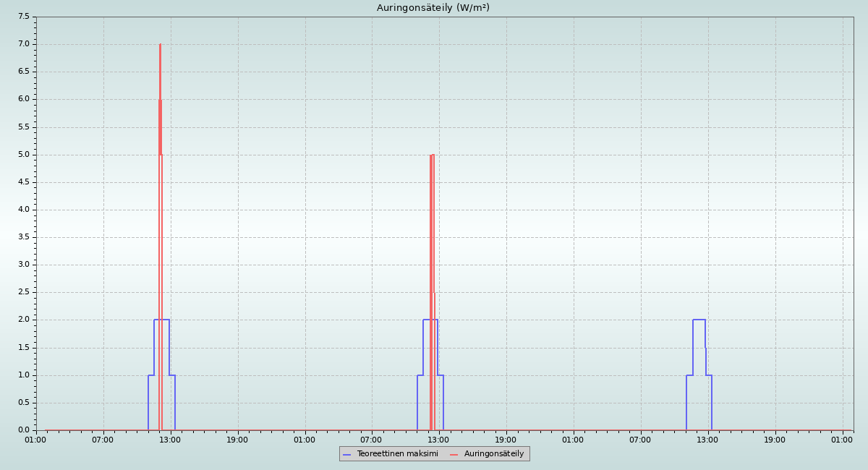The image size is (868, 470).
Task: Click the rightmost 01:00 time label
Action: pyautogui.click(x=842, y=440)
